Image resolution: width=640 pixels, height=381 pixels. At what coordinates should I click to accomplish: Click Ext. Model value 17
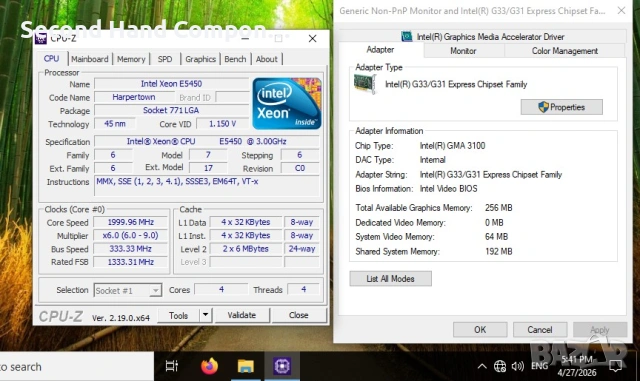coord(208,168)
